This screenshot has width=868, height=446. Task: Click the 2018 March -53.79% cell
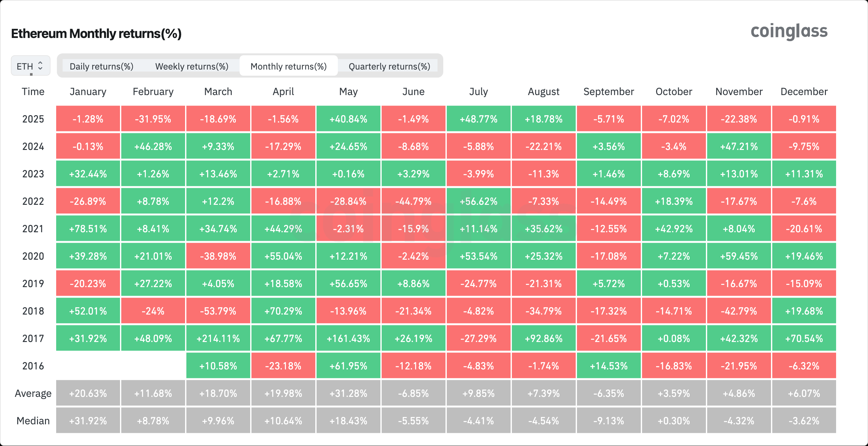tap(218, 311)
